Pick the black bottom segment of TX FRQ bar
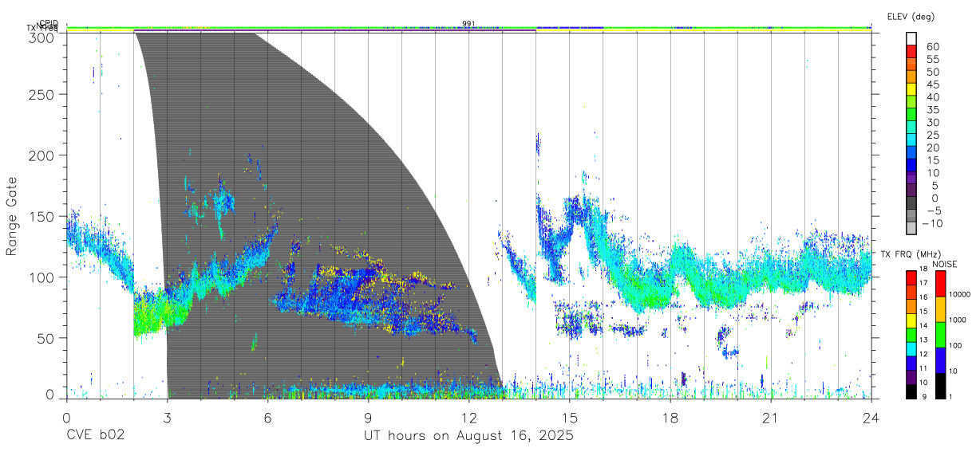 (911, 391)
